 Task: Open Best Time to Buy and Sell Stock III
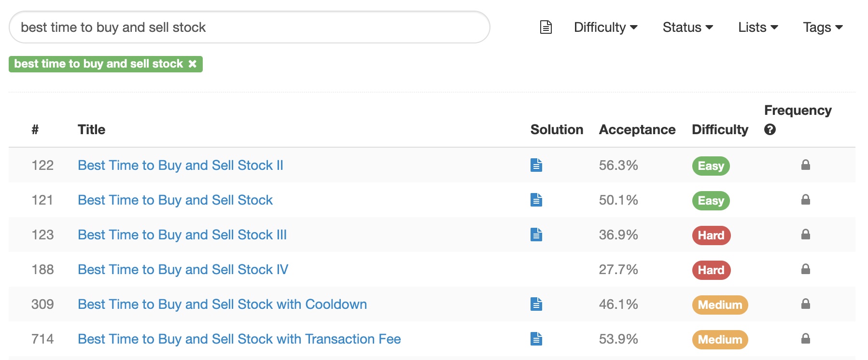tap(182, 235)
